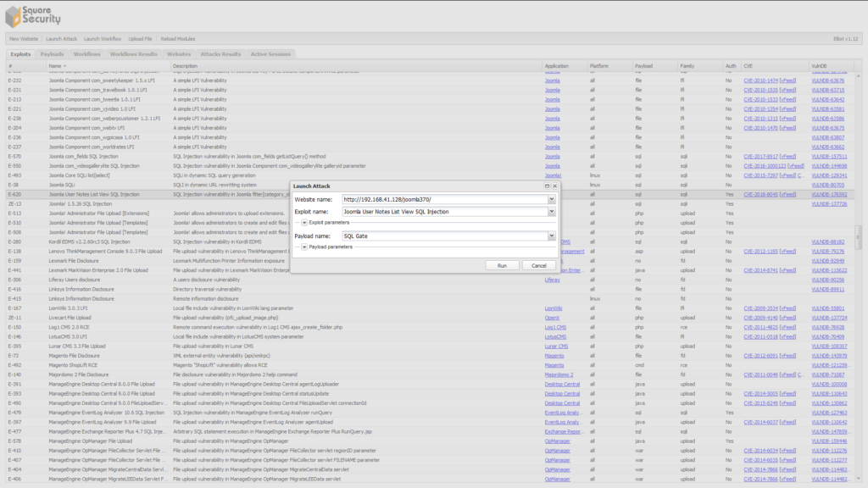Open the CVE-2010-1474 link
The width and height of the screenshot is (868, 488).
point(760,80)
